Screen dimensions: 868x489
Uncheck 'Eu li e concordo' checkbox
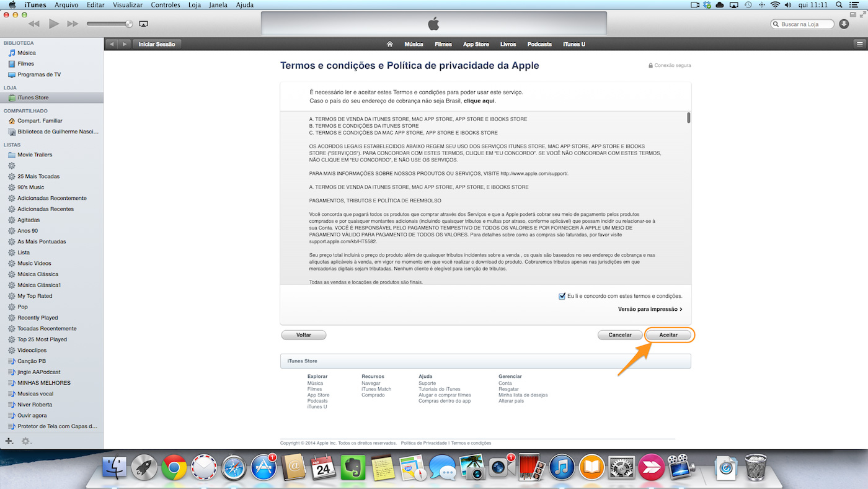pyautogui.click(x=562, y=296)
